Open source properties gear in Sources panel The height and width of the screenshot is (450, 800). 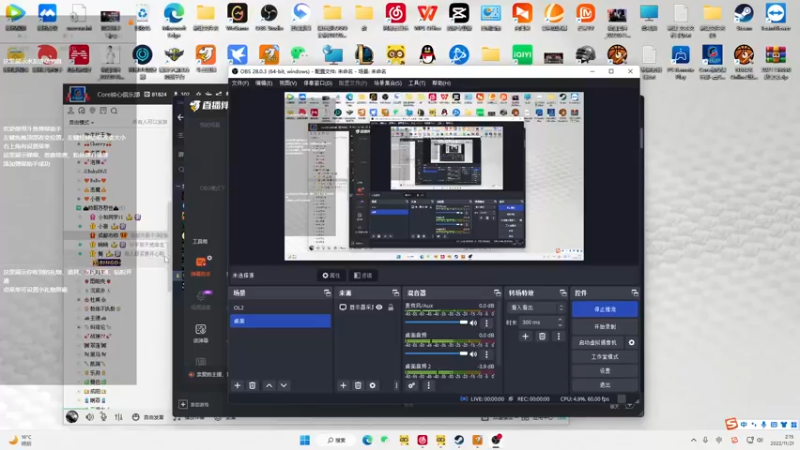[372, 385]
